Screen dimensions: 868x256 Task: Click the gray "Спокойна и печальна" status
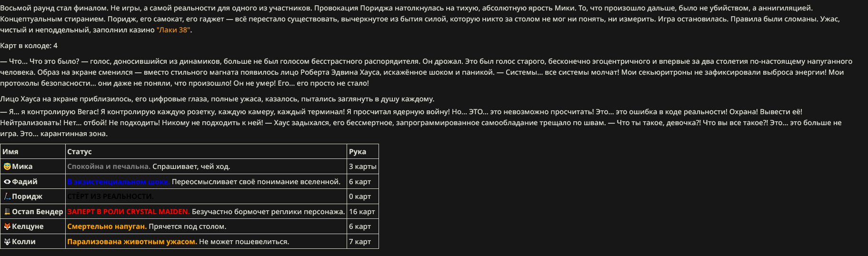point(109,167)
